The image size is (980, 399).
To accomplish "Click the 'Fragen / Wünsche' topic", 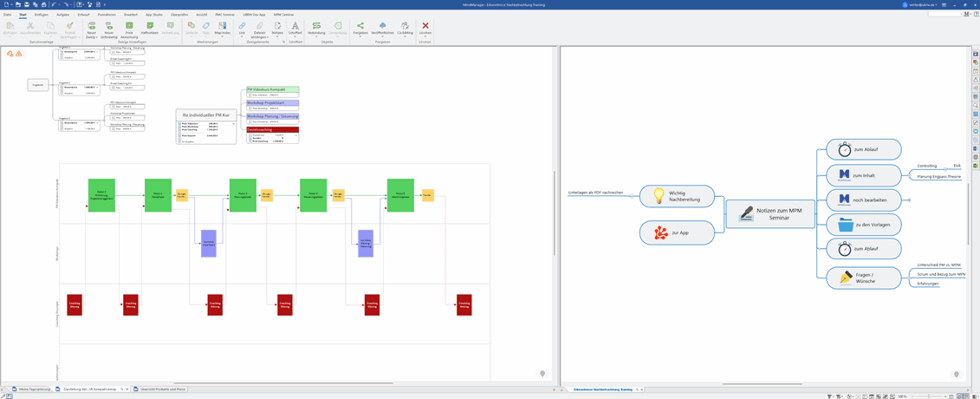I will coord(863,278).
